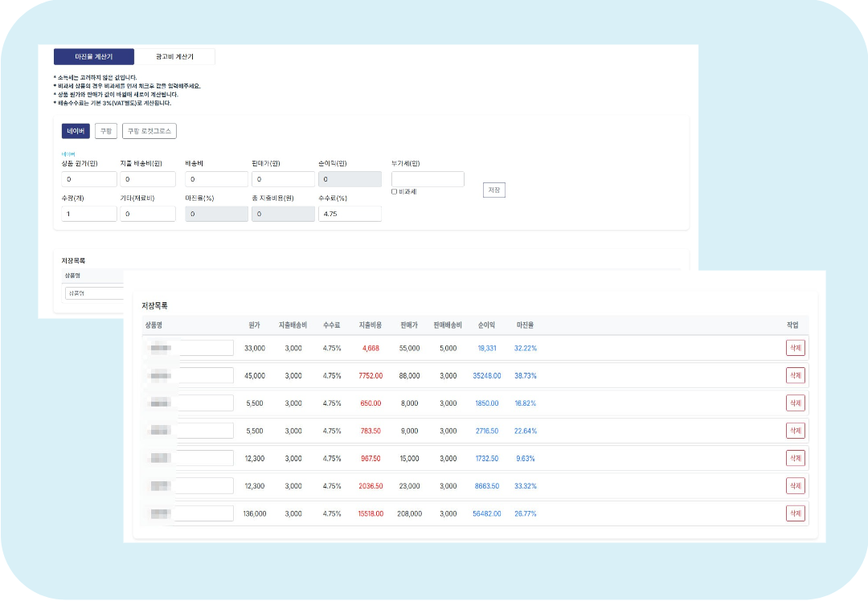Click the 수량(개) field showing 1
Screen dimensions: 868x601
tap(89, 214)
